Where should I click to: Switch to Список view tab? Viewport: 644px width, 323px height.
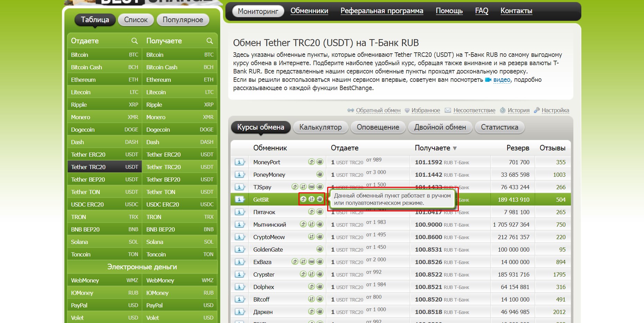click(136, 20)
